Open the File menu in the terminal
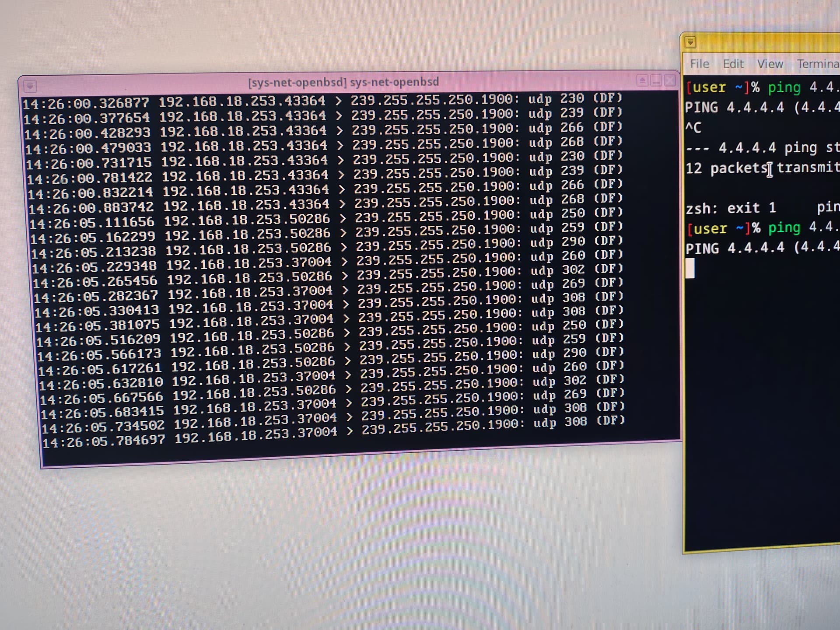Image resolution: width=840 pixels, height=630 pixels. coord(700,64)
